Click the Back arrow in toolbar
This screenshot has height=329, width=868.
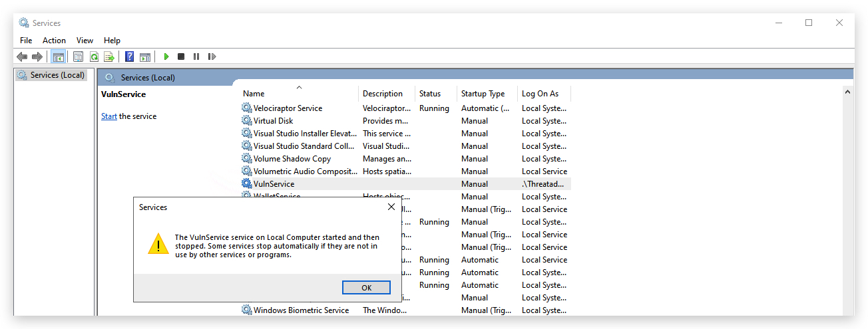coord(22,57)
